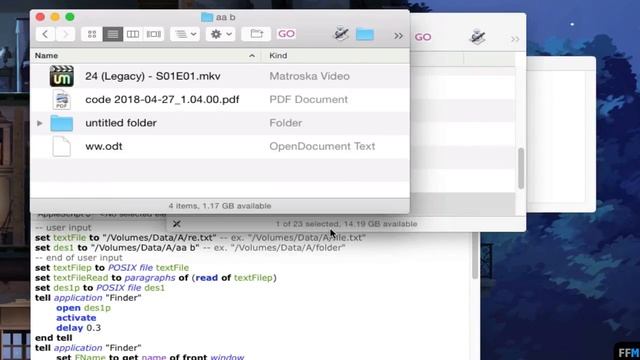
Task: Click the GO button in the back Finder window
Action: 423,37
